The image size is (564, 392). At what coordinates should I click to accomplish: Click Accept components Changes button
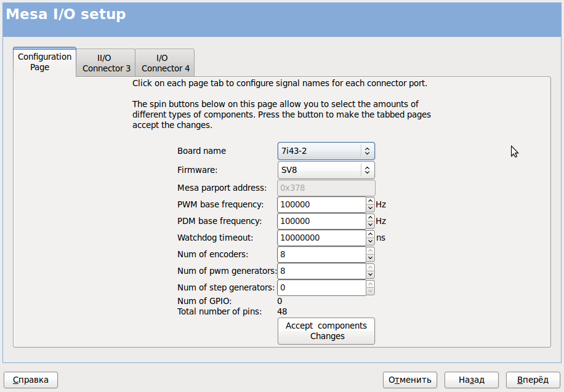click(326, 331)
